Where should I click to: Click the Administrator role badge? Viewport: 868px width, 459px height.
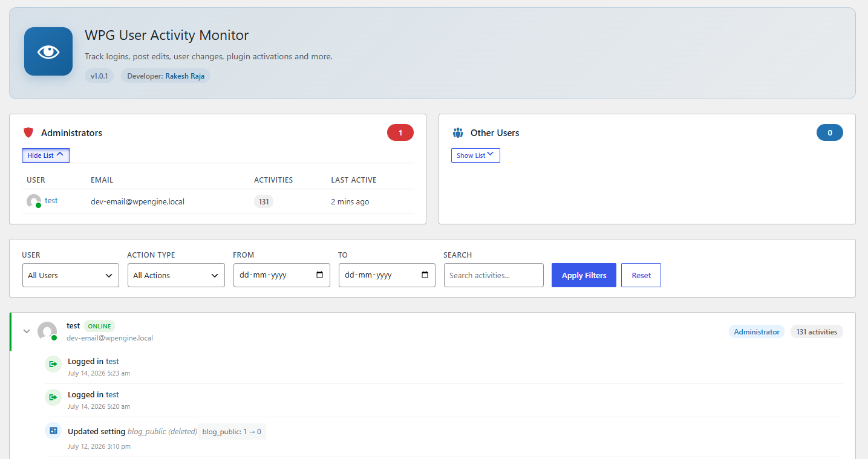[757, 331]
